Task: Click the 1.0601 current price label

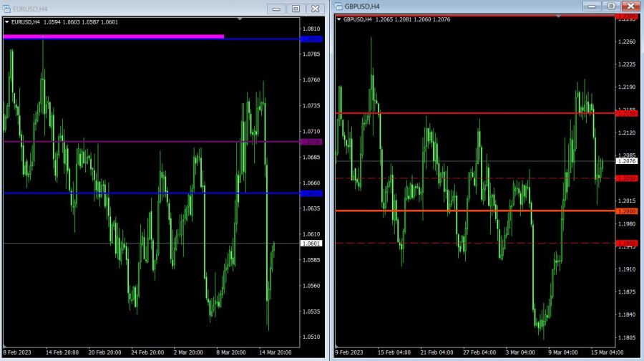Action: pos(311,244)
